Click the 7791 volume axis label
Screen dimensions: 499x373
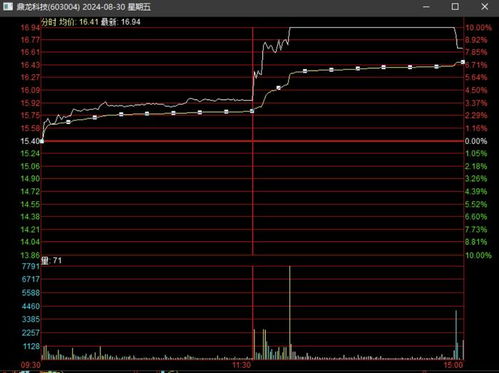click(31, 266)
